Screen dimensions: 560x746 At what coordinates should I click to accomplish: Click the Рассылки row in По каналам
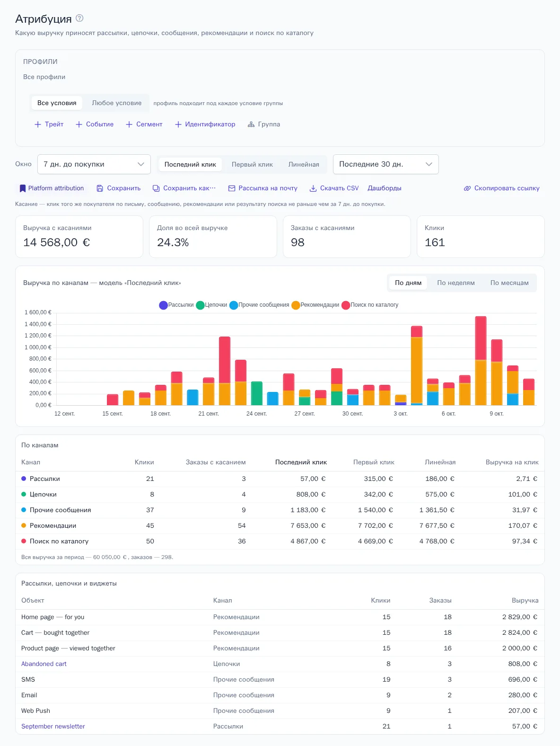pyautogui.click(x=280, y=479)
